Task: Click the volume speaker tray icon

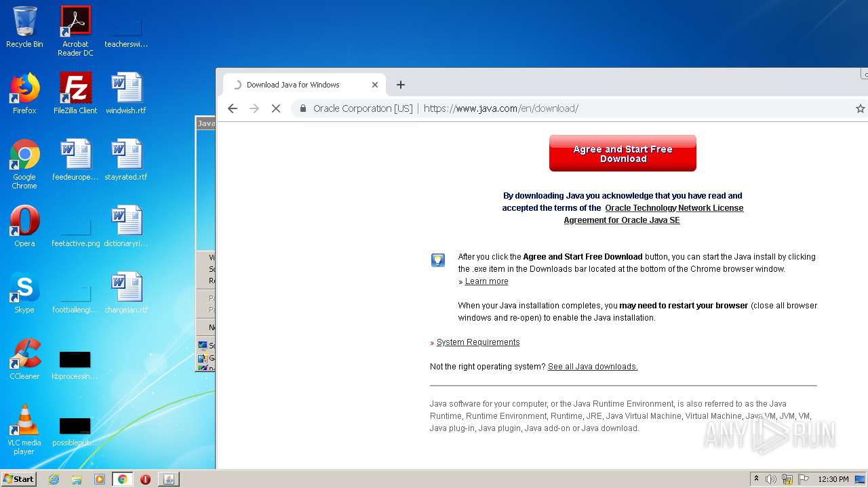Action: pos(771,479)
